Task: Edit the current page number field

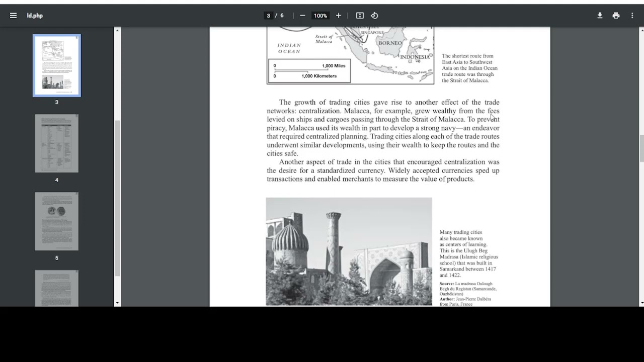Action: (269, 16)
